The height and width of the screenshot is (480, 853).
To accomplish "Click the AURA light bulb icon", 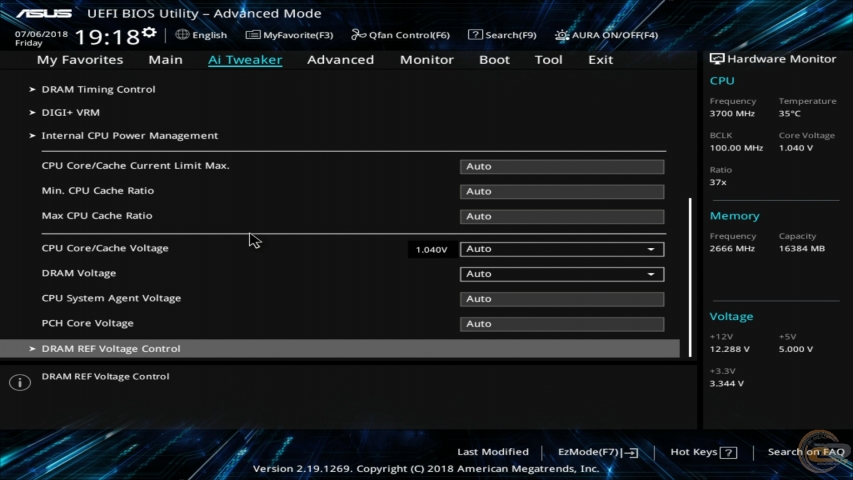I will (x=561, y=35).
